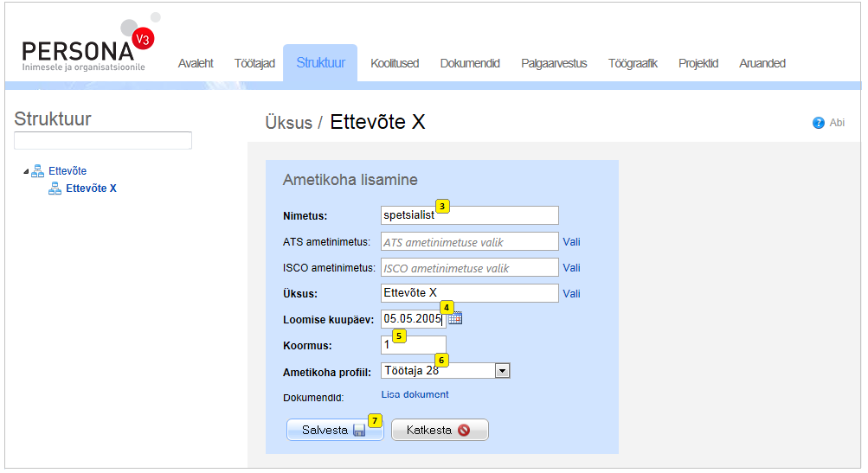
Task: Open the Ametikoha profiil dropdown
Action: 502,371
